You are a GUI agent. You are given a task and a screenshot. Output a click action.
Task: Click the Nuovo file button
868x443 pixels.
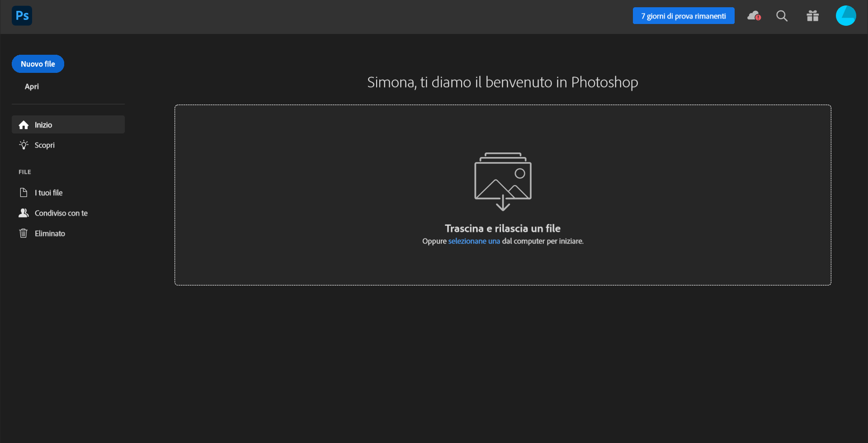38,64
